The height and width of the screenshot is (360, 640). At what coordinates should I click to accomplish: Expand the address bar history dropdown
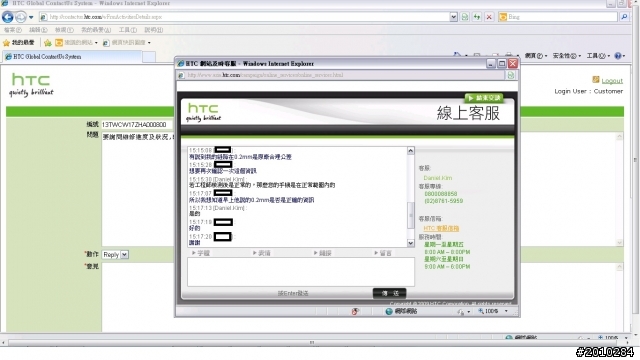[x=453, y=17]
